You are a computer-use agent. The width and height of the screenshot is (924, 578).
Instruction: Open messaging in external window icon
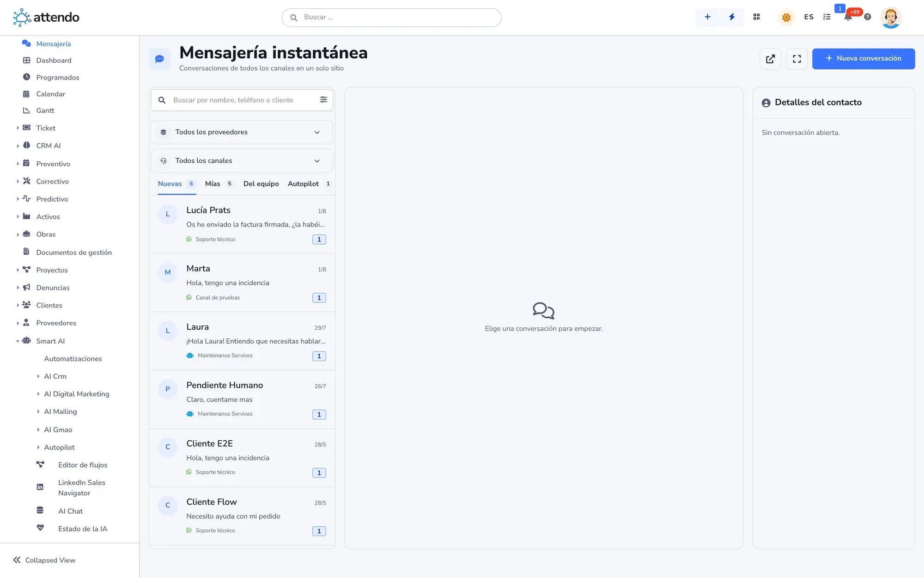click(x=770, y=59)
